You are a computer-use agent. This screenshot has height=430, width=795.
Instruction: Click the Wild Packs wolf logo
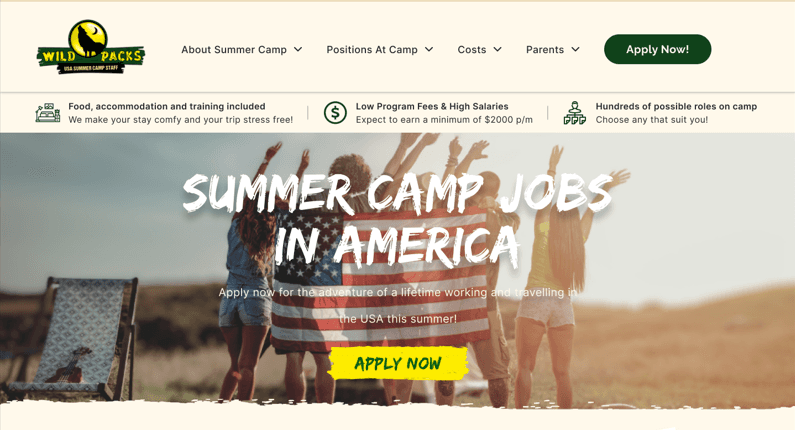coord(91,47)
